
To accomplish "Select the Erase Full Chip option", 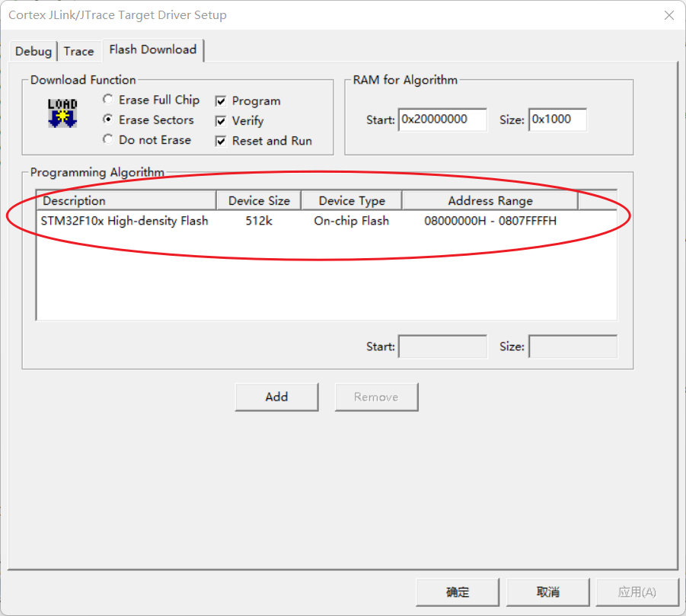I will tap(107, 99).
